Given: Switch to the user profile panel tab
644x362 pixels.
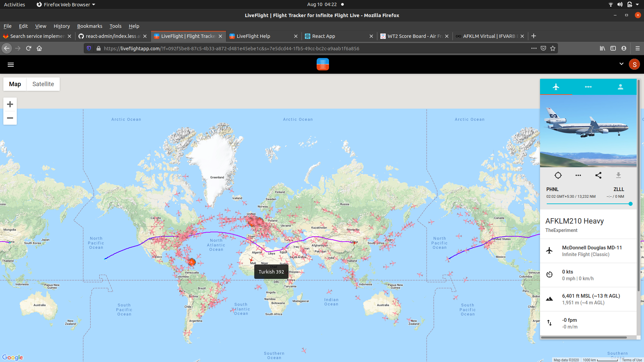Looking at the screenshot, I should pos(620,87).
